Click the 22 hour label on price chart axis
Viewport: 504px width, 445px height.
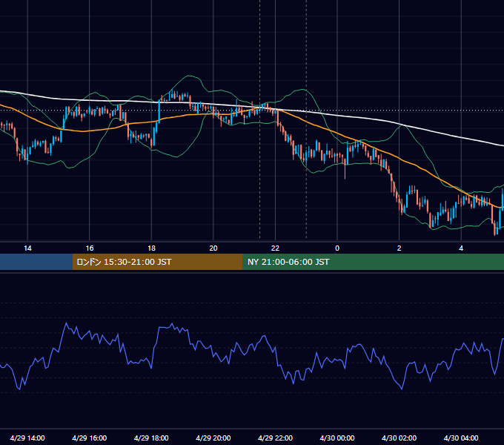pyautogui.click(x=275, y=248)
